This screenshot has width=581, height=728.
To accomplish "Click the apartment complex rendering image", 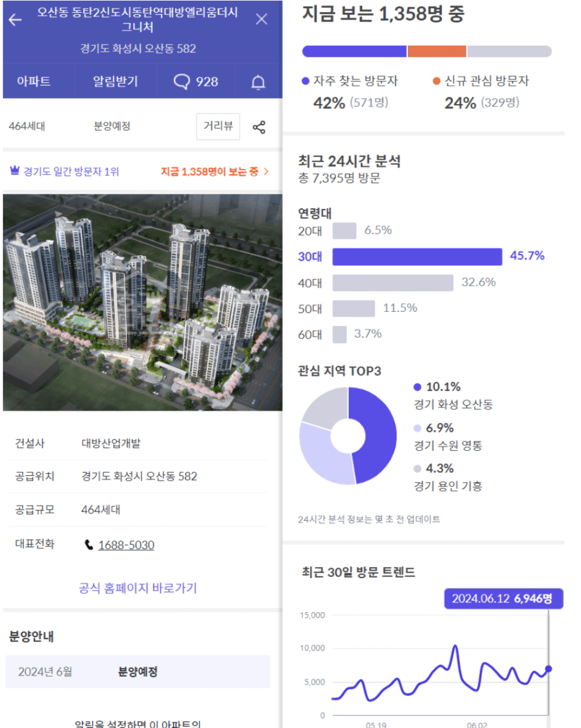I will [x=142, y=302].
